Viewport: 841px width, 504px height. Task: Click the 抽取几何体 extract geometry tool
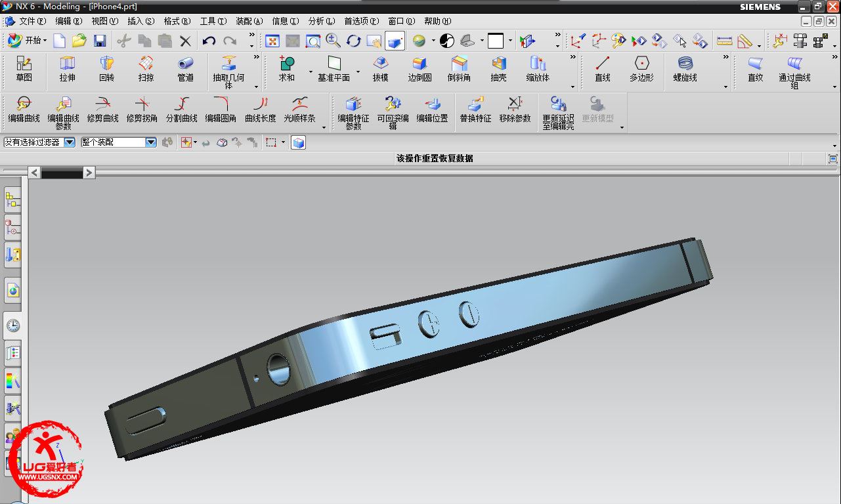[x=228, y=72]
